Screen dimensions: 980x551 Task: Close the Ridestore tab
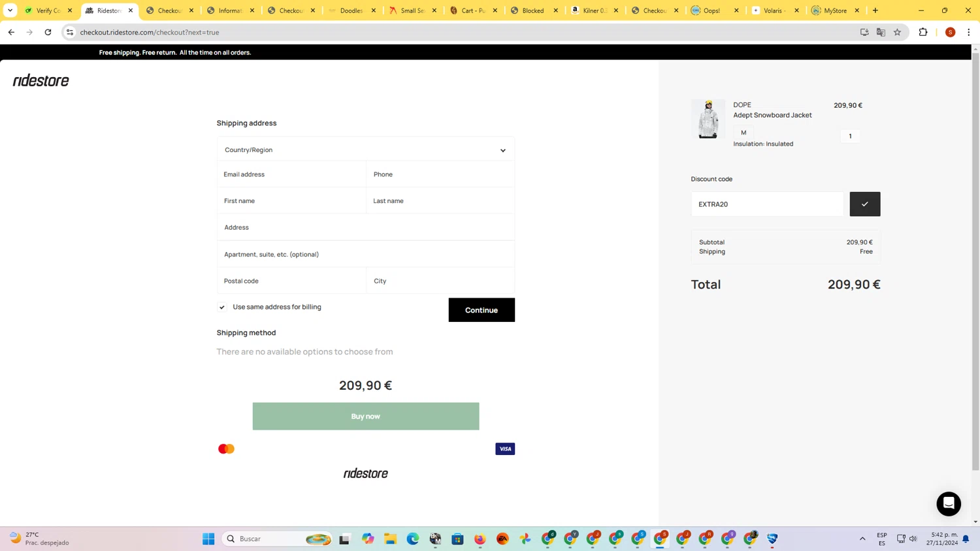tap(131, 10)
